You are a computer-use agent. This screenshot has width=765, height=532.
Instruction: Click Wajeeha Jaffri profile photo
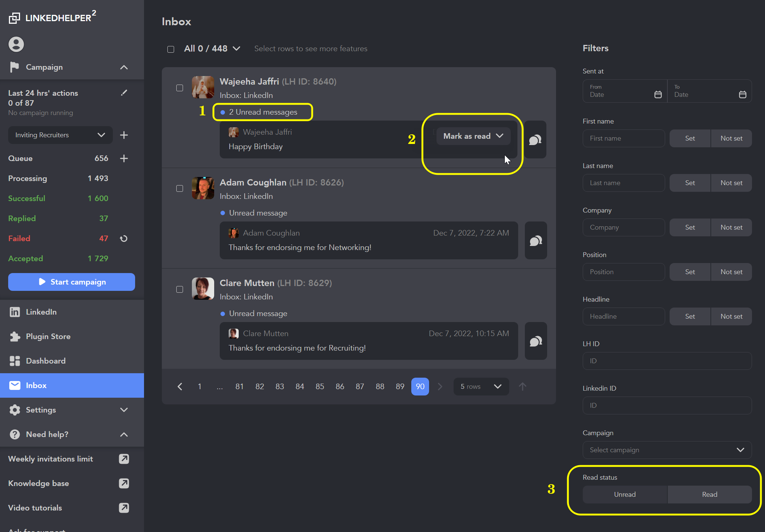tap(203, 87)
